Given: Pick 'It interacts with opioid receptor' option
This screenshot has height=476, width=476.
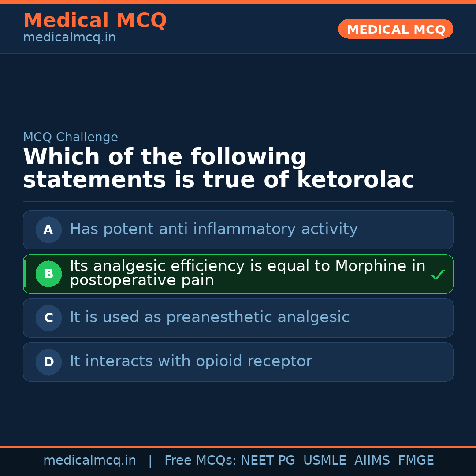Looking at the screenshot, I should 190,361.
